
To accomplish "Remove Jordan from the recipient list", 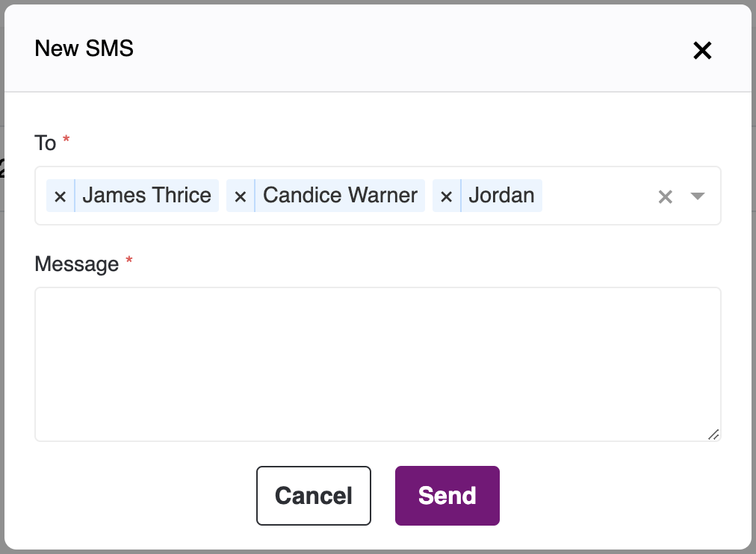I will (446, 196).
